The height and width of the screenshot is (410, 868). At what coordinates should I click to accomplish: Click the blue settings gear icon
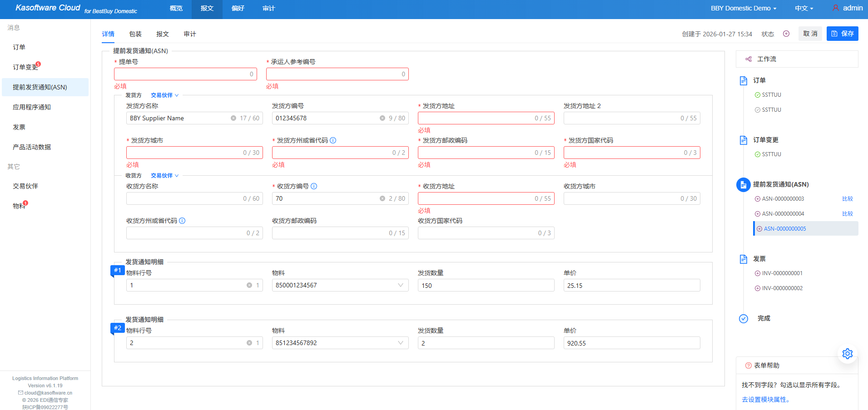tap(847, 354)
